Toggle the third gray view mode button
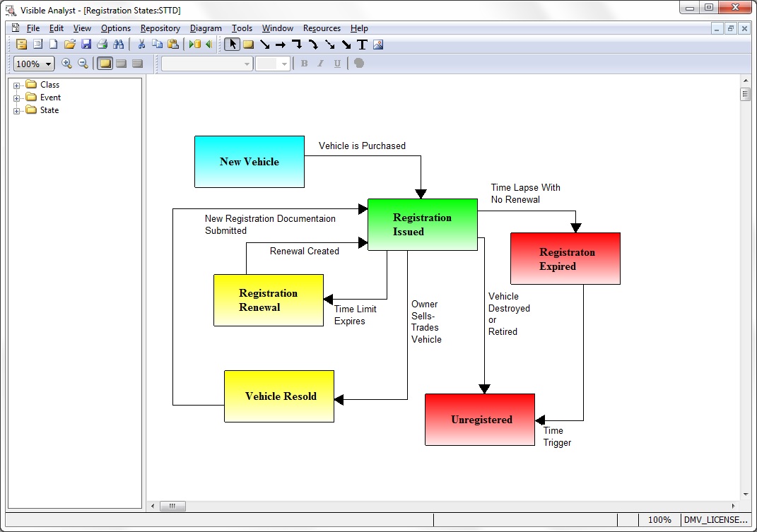The height and width of the screenshot is (532, 757). pos(138,64)
